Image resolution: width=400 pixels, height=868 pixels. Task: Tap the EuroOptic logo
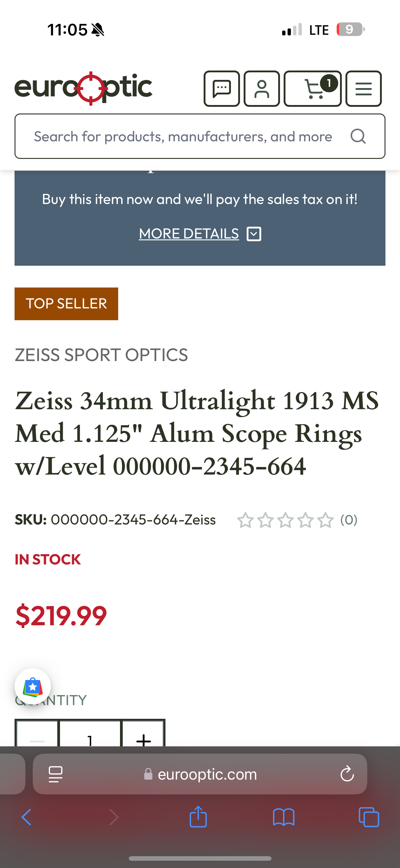pos(83,88)
